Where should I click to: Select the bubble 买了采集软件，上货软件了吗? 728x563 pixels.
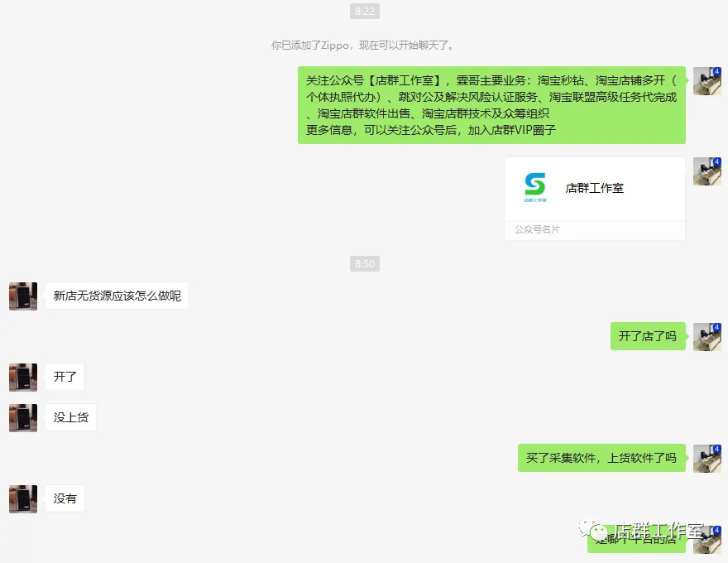tap(601, 458)
